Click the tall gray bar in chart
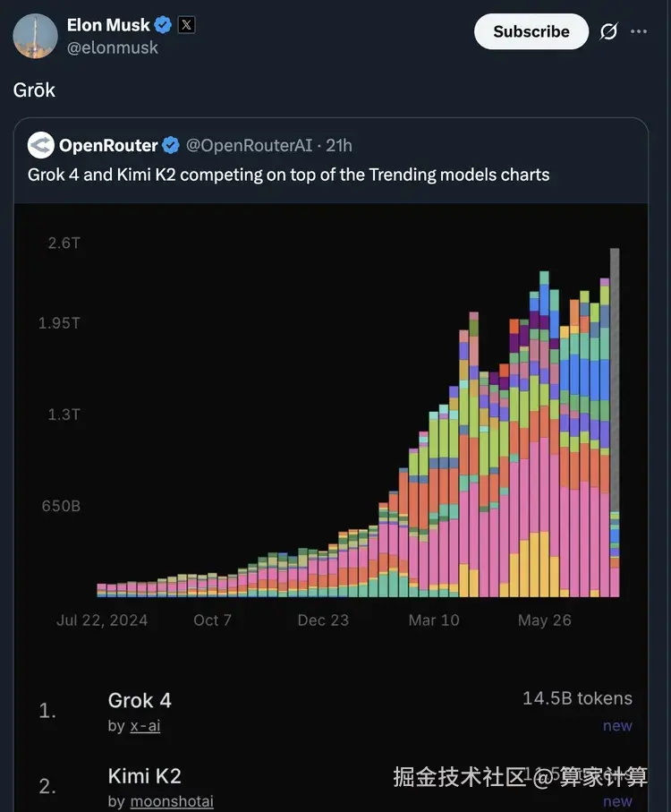Screen dimensions: 671x812 615,376
